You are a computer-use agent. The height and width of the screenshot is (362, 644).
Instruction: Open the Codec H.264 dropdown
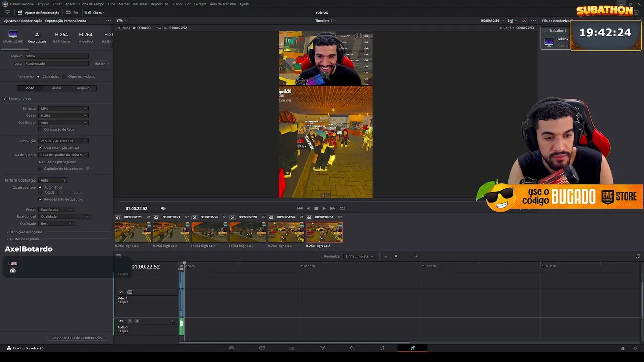pos(63,116)
